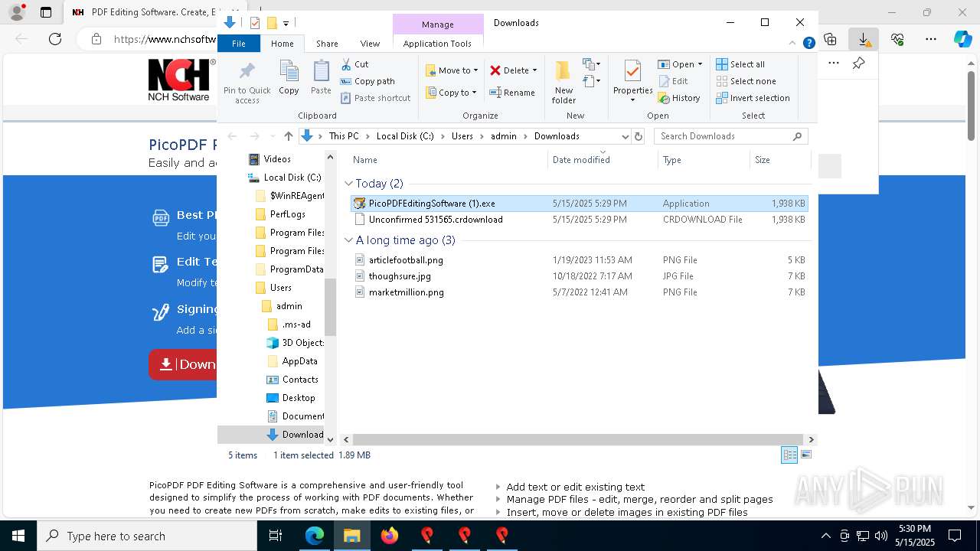
Task: Select the Manage contextual tab
Action: pos(438,24)
